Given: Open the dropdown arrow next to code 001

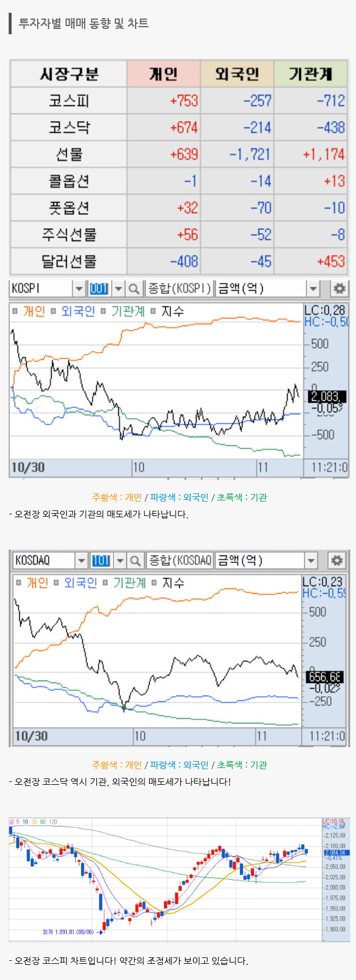Looking at the screenshot, I should [x=118, y=288].
